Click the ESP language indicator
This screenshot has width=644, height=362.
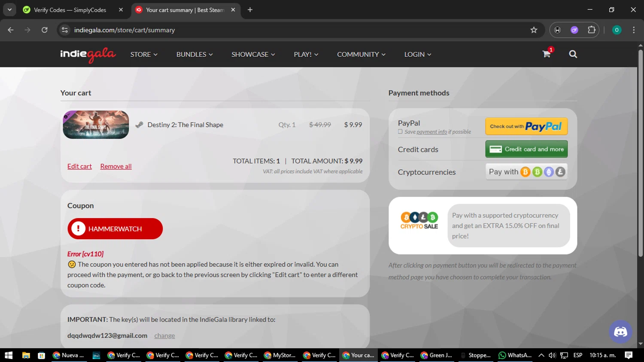point(578,355)
